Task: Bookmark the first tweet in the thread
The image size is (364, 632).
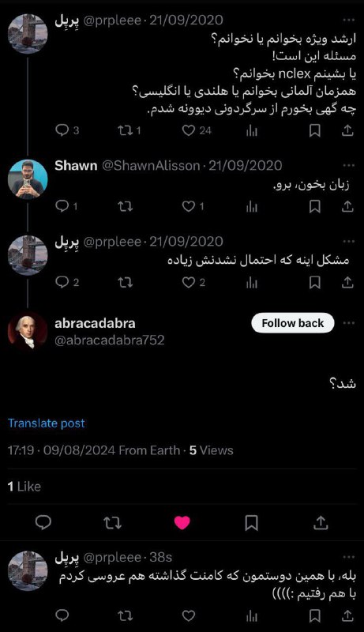Action: 314,130
